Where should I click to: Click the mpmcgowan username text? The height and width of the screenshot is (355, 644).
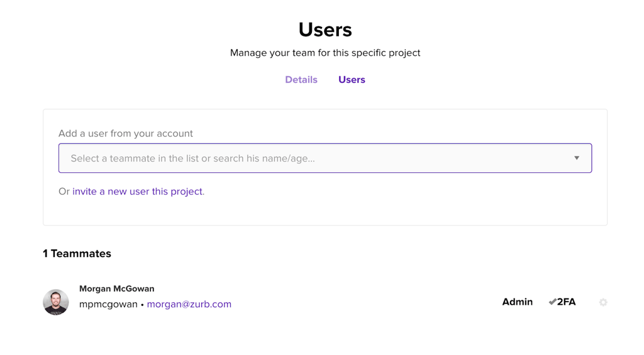pyautogui.click(x=108, y=304)
